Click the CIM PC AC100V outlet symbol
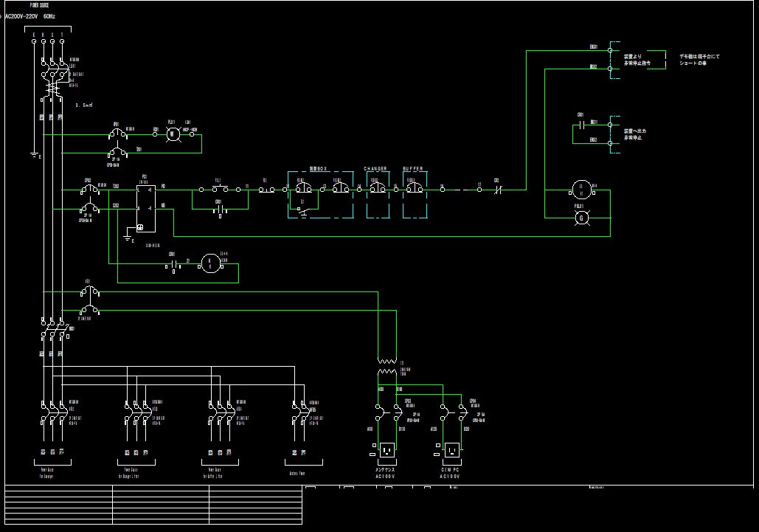Screen dimensions: 759x532 451,449
